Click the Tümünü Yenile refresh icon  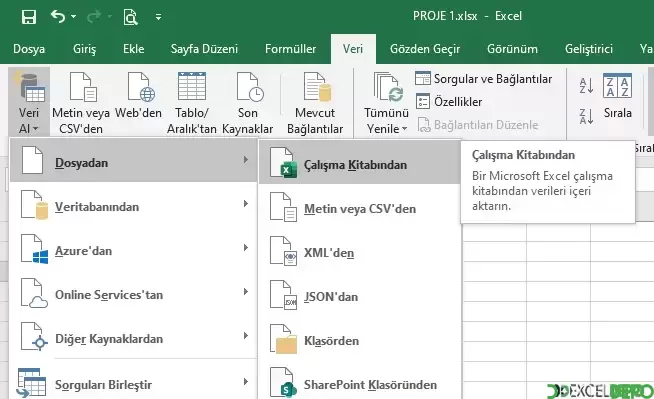[388, 87]
